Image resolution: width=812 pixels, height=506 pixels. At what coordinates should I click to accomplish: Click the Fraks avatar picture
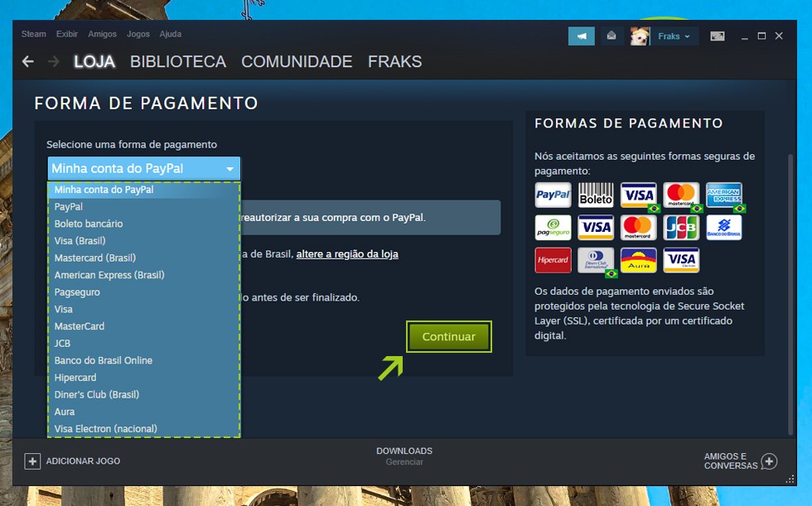640,36
